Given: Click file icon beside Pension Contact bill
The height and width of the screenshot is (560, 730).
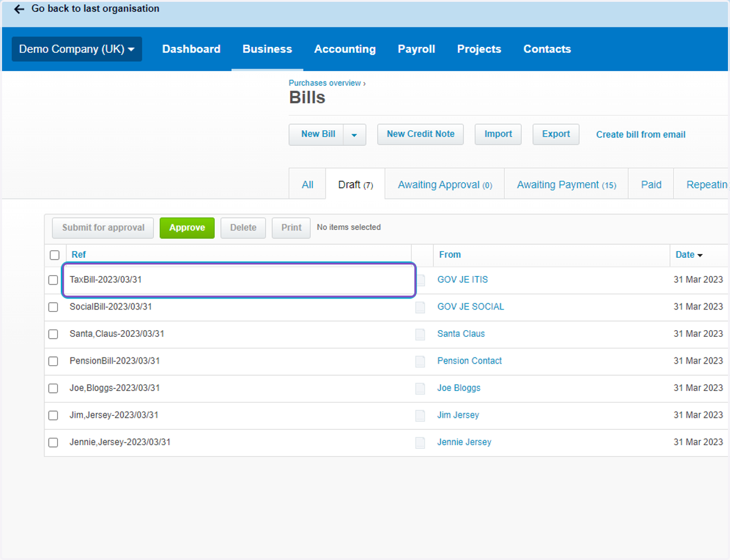Looking at the screenshot, I should [x=420, y=361].
